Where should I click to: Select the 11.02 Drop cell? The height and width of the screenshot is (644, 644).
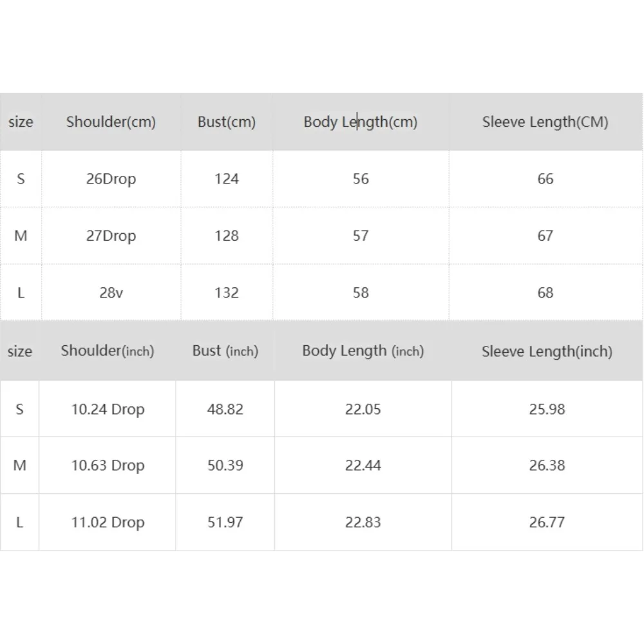108,522
